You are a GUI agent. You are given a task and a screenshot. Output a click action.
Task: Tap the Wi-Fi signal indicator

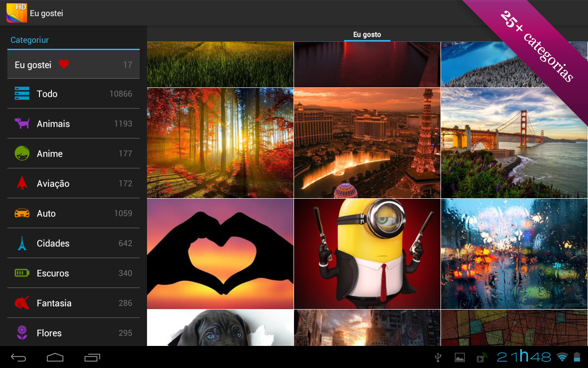(562, 357)
